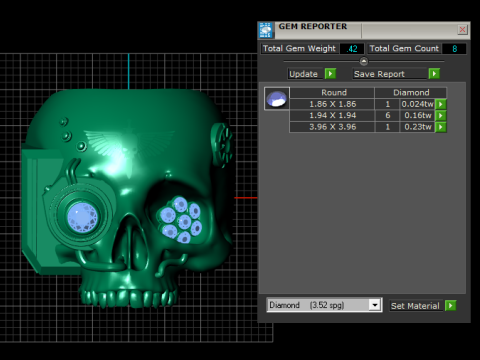Select the large round gem in skull's eye
Image resolution: width=480 pixels, height=360 pixels.
[x=83, y=217]
